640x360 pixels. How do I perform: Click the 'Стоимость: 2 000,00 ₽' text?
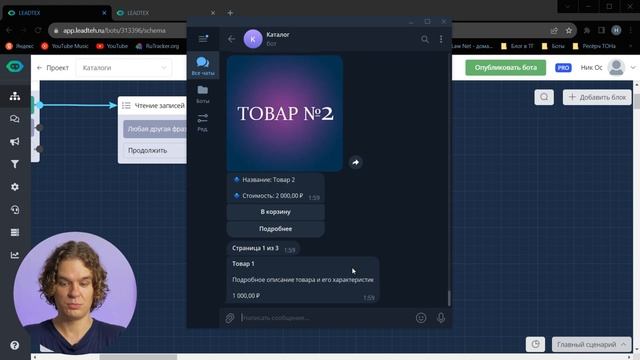pyautogui.click(x=272, y=196)
